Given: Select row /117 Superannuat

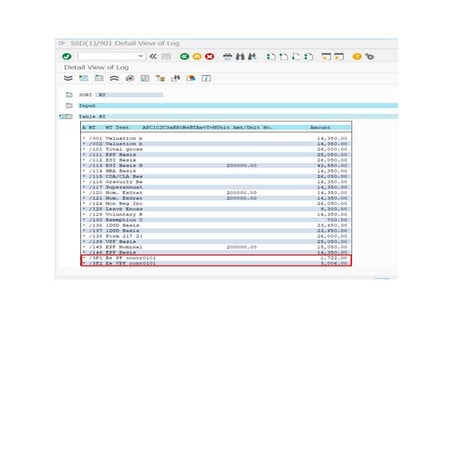Looking at the screenshot, I should point(216,187).
